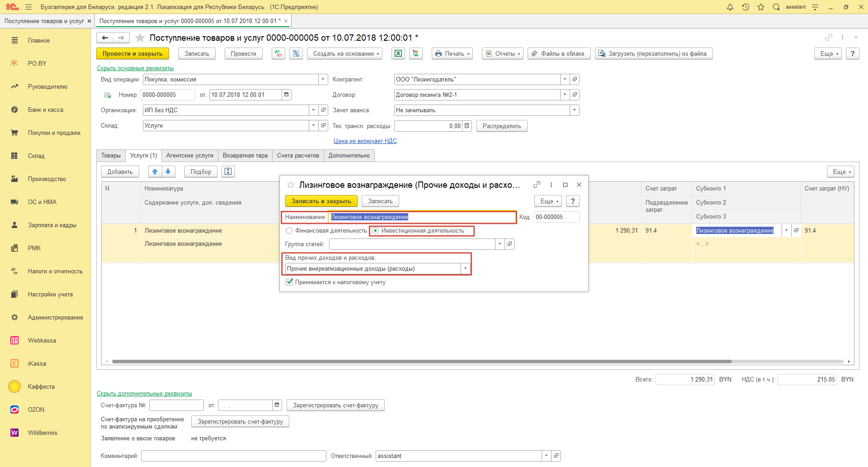This screenshot has height=467, width=868.
Task: Open calculator for transport expenses field
Action: (467, 126)
